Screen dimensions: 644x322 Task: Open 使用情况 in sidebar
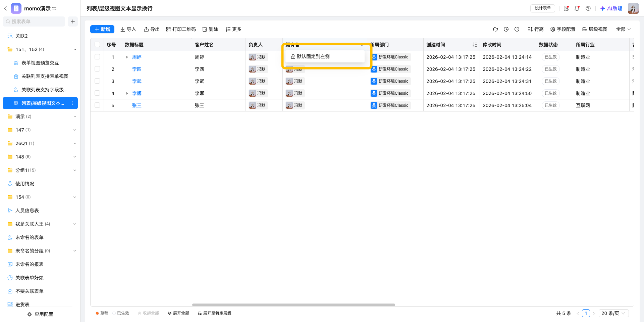pyautogui.click(x=25, y=184)
